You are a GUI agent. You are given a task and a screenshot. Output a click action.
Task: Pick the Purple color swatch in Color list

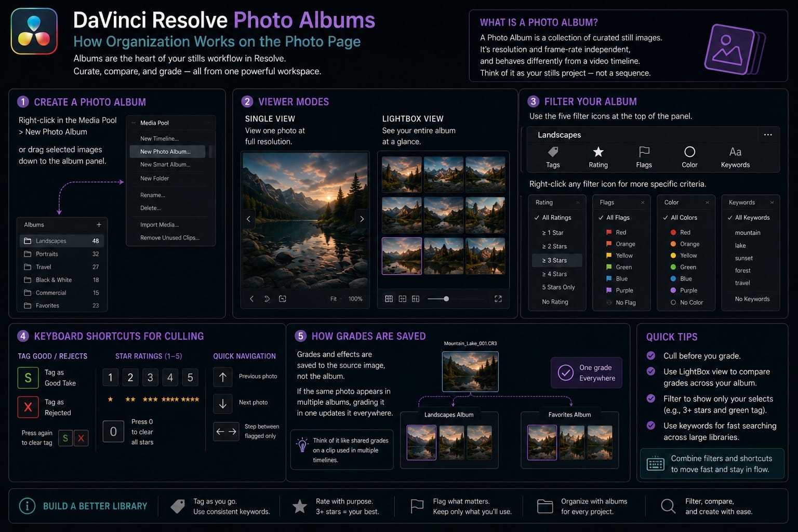[673, 290]
